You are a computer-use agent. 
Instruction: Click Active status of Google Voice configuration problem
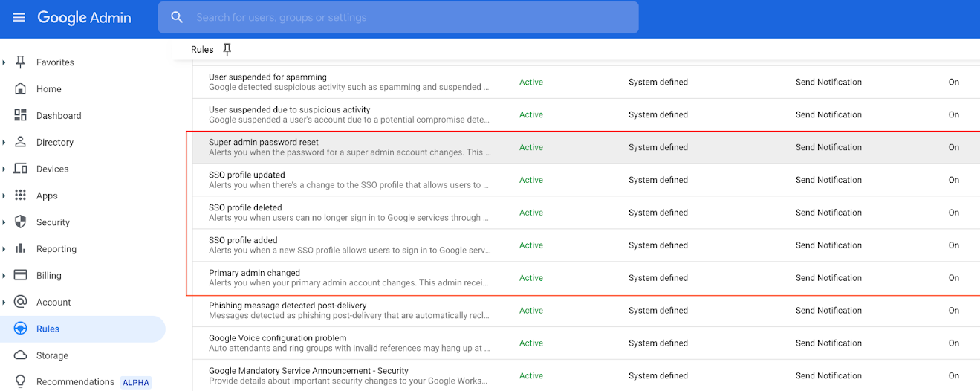530,343
